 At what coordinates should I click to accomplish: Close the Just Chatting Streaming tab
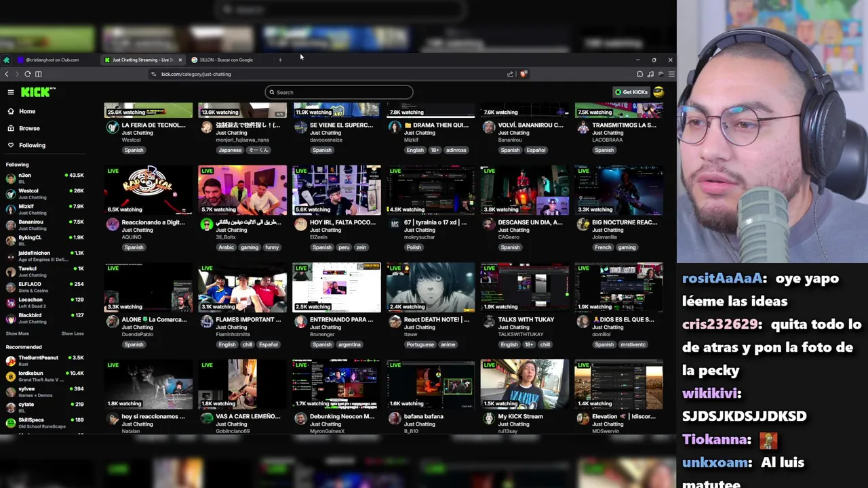180,60
